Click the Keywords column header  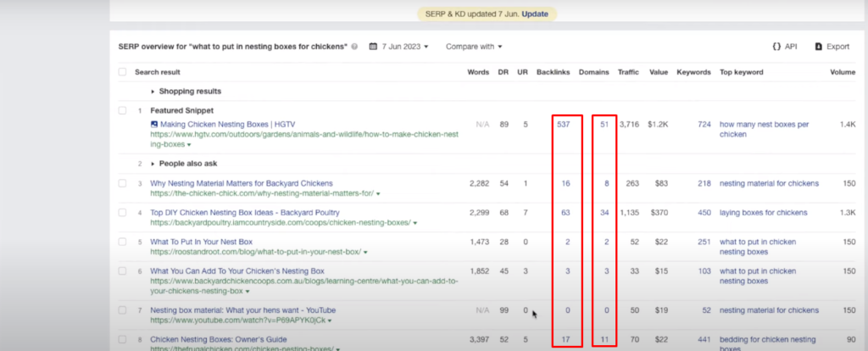tap(693, 72)
